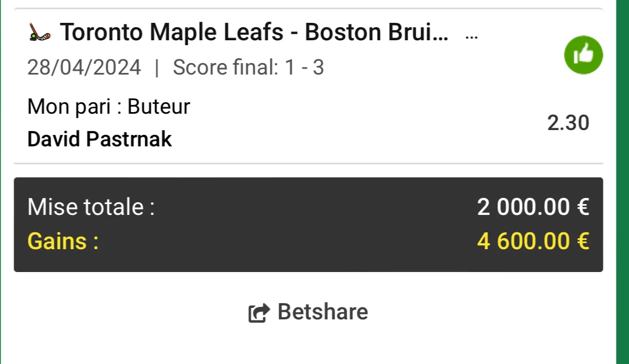
Task: Click the Betshare share arrow icon
Action: coord(259,313)
